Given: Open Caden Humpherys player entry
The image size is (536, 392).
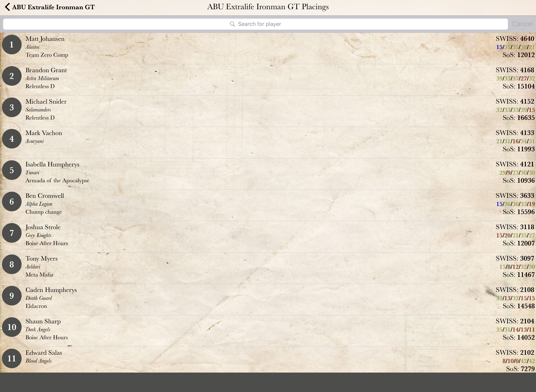Looking at the screenshot, I should coord(268,299).
